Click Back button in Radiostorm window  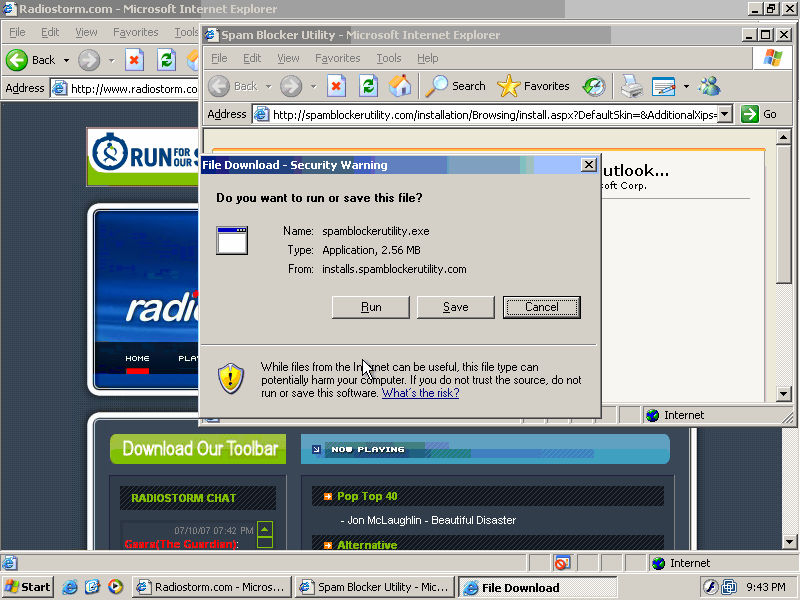point(32,60)
